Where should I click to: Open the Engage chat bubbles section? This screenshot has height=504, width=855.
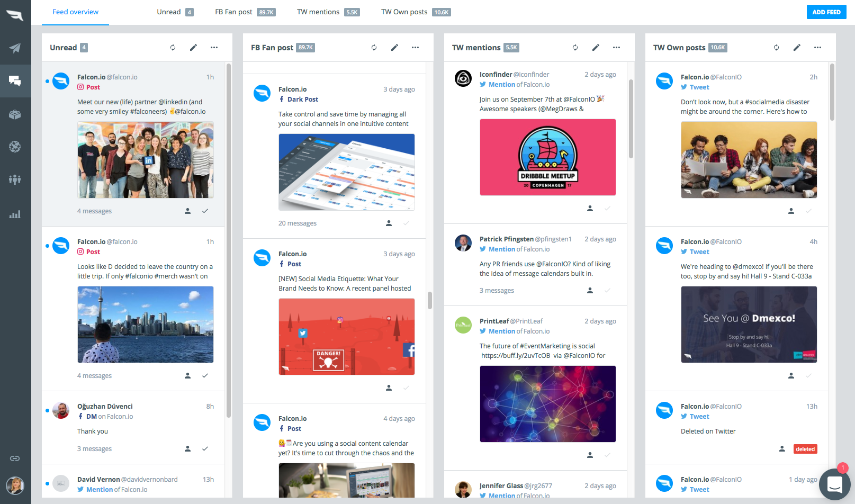15,81
